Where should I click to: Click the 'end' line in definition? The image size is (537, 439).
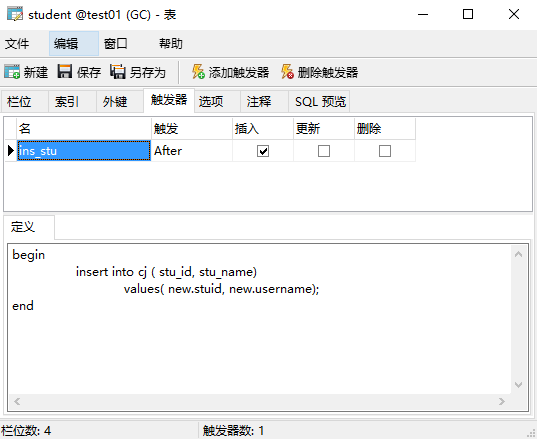23,306
